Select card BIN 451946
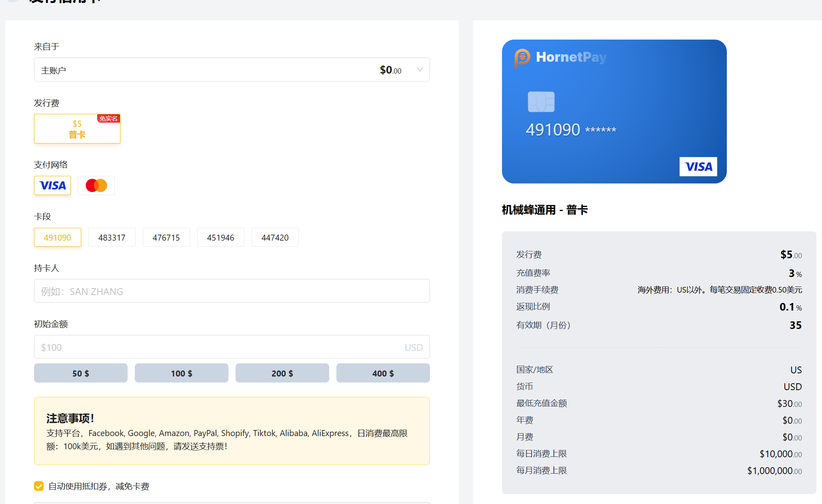Screen dimensions: 822x504 click(x=221, y=237)
